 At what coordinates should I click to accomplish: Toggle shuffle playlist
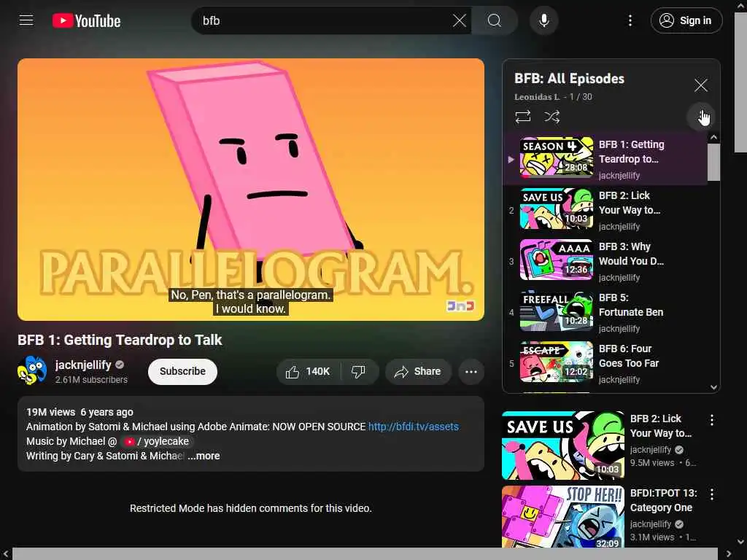551,117
